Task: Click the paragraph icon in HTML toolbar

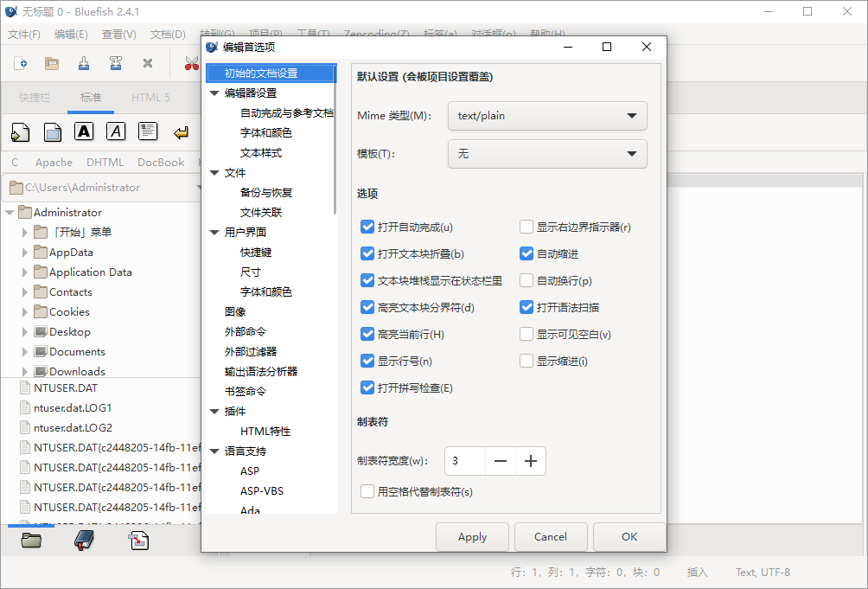Action: pyautogui.click(x=148, y=131)
